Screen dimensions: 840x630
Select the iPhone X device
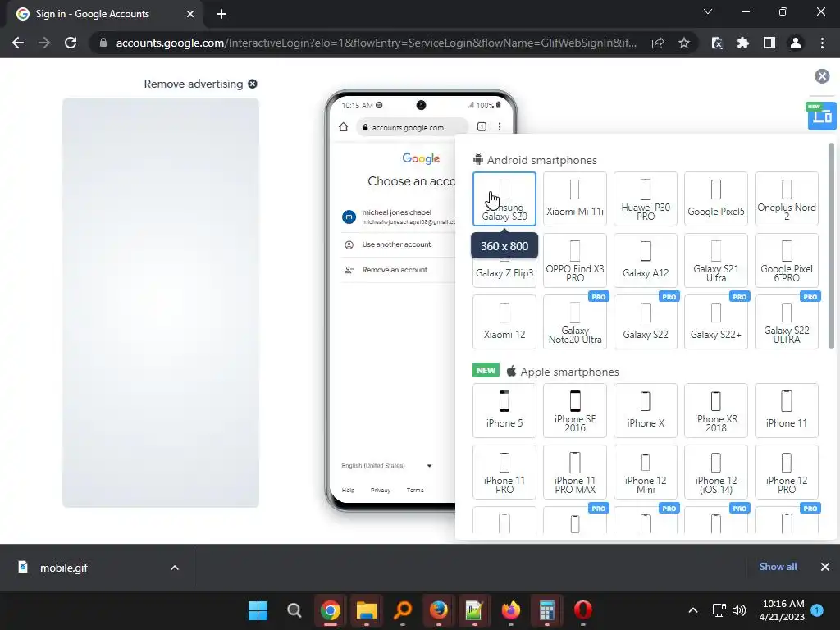tap(646, 410)
